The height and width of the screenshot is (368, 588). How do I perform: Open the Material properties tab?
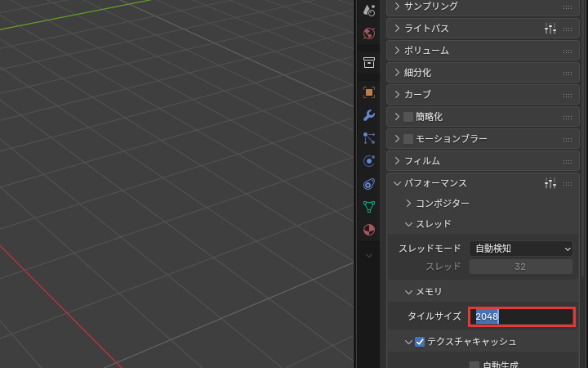[x=369, y=230]
